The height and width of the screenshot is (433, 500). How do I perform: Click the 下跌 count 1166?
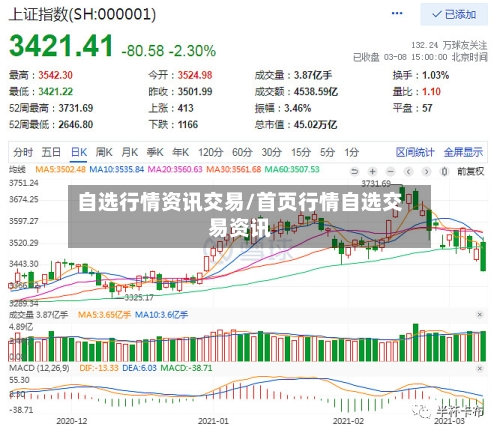(x=188, y=125)
